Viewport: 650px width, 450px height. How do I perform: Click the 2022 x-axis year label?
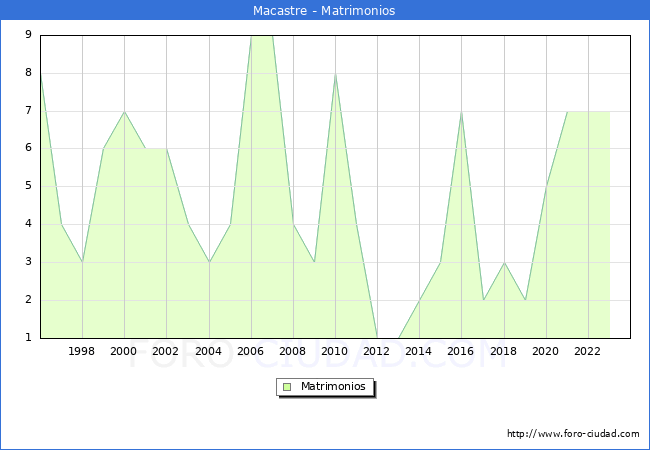[588, 351]
